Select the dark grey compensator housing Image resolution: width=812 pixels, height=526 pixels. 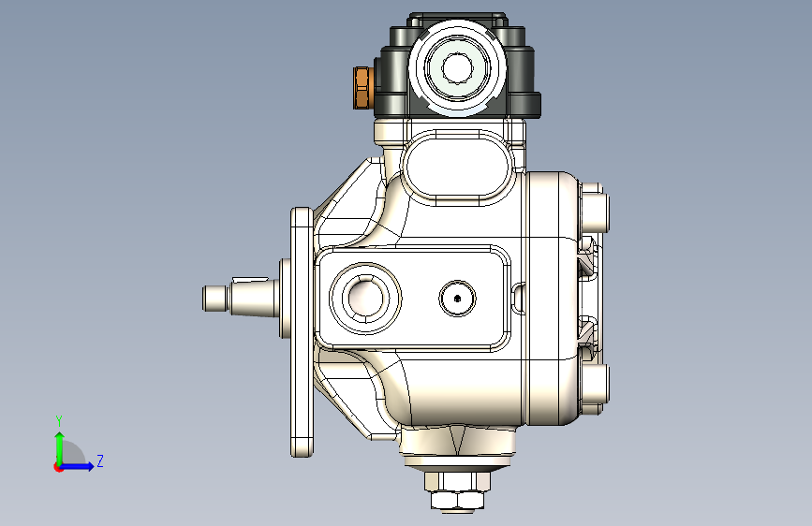point(457,66)
